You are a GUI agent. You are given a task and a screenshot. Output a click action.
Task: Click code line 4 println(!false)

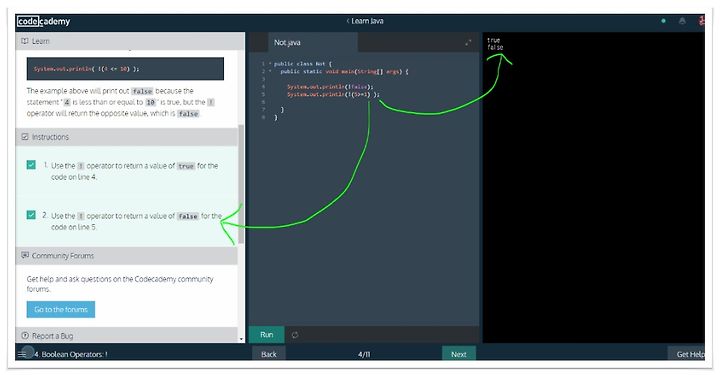330,86
